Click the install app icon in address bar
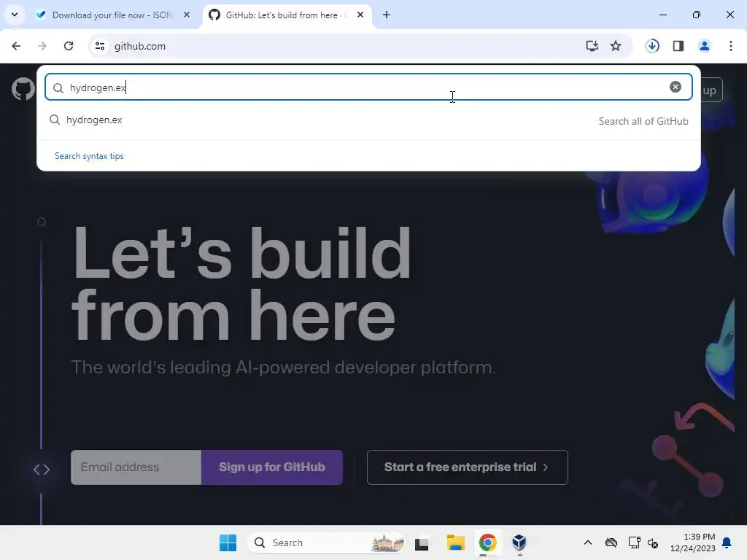 click(x=592, y=46)
